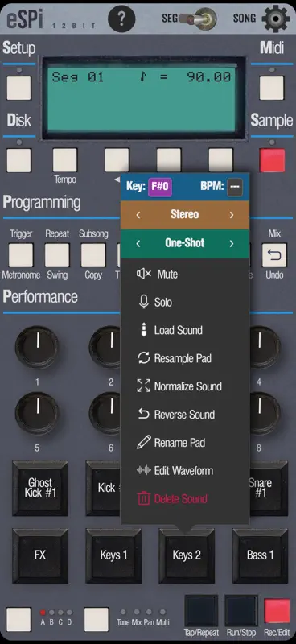This screenshot has width=296, height=644.
Task: Click the Delete Sound trash icon
Action: (144, 498)
